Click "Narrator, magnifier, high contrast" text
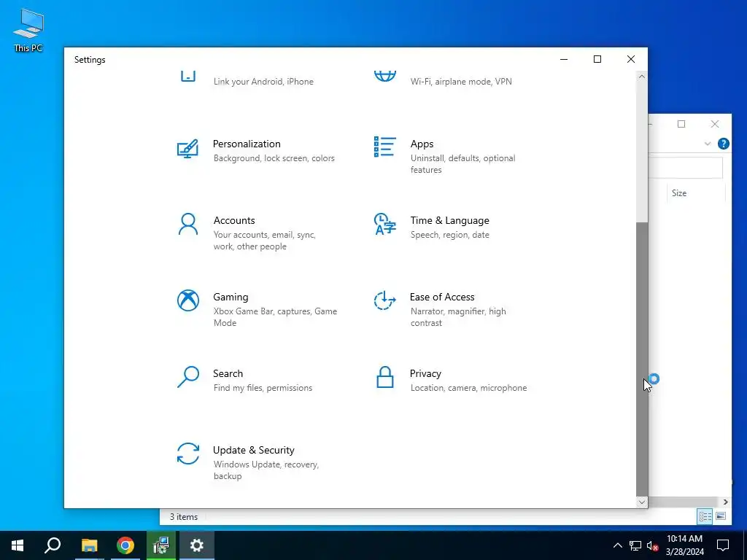 [x=458, y=316]
